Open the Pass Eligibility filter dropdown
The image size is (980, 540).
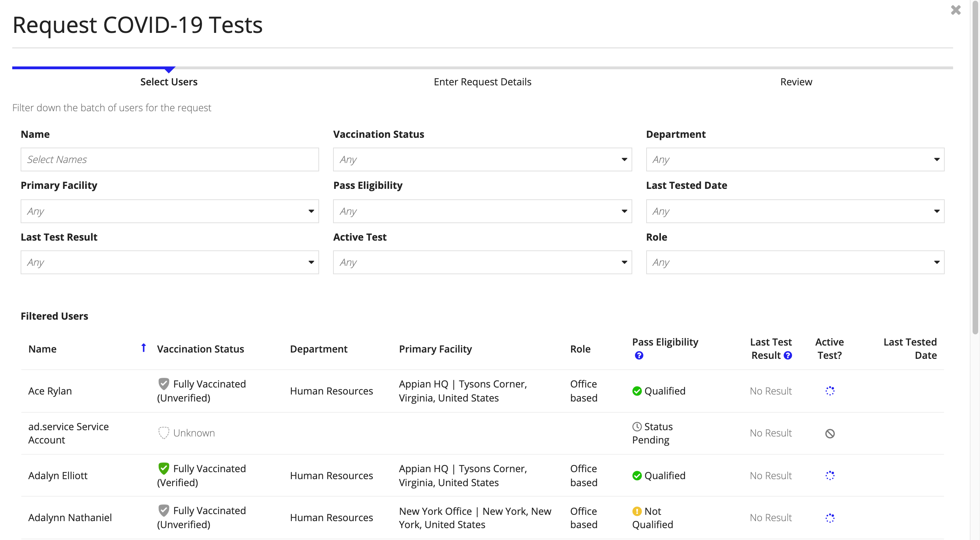click(x=482, y=211)
